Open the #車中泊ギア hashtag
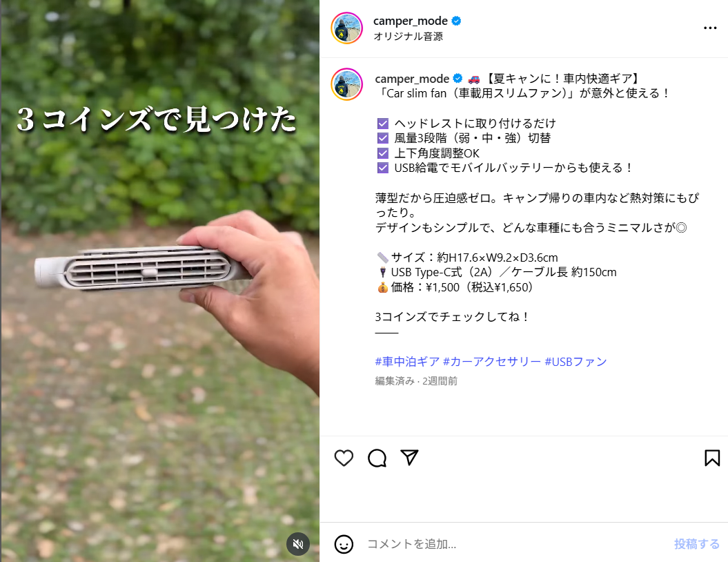The image size is (728, 562). coord(407,361)
